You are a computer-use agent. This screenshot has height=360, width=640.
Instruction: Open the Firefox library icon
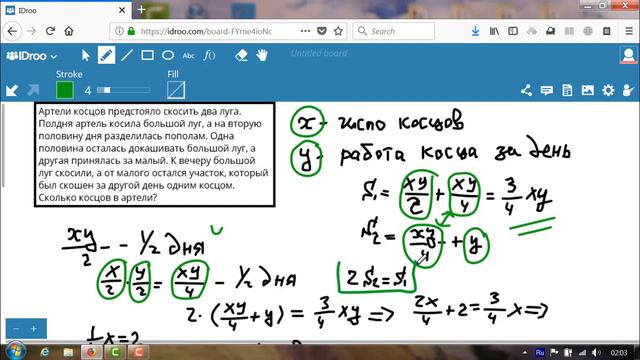pyautogui.click(x=494, y=31)
